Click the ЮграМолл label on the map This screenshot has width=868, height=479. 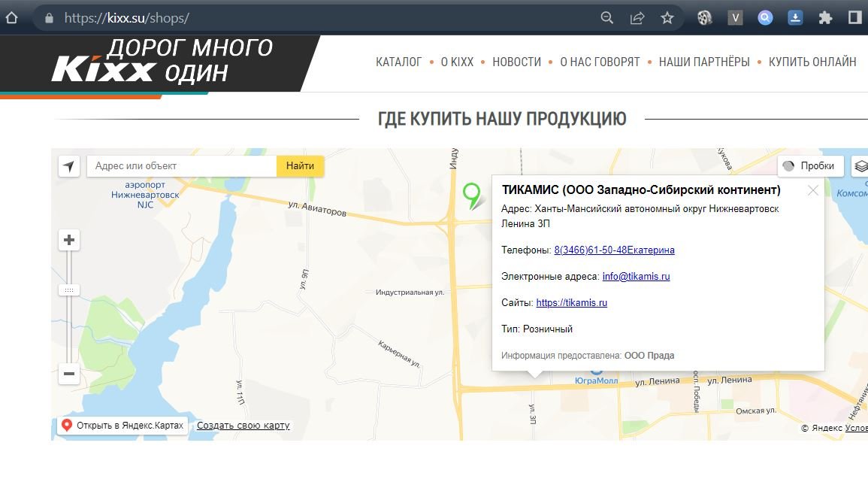pyautogui.click(x=596, y=380)
